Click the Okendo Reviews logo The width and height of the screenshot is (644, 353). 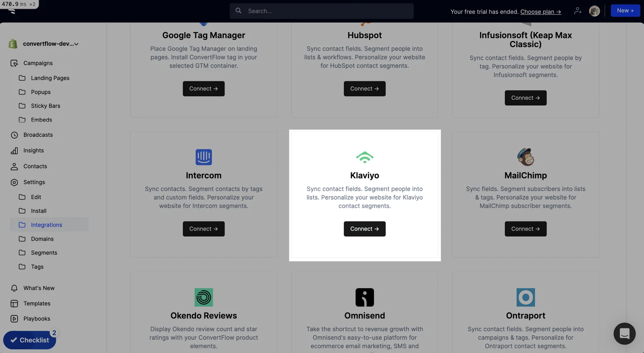[x=204, y=297]
